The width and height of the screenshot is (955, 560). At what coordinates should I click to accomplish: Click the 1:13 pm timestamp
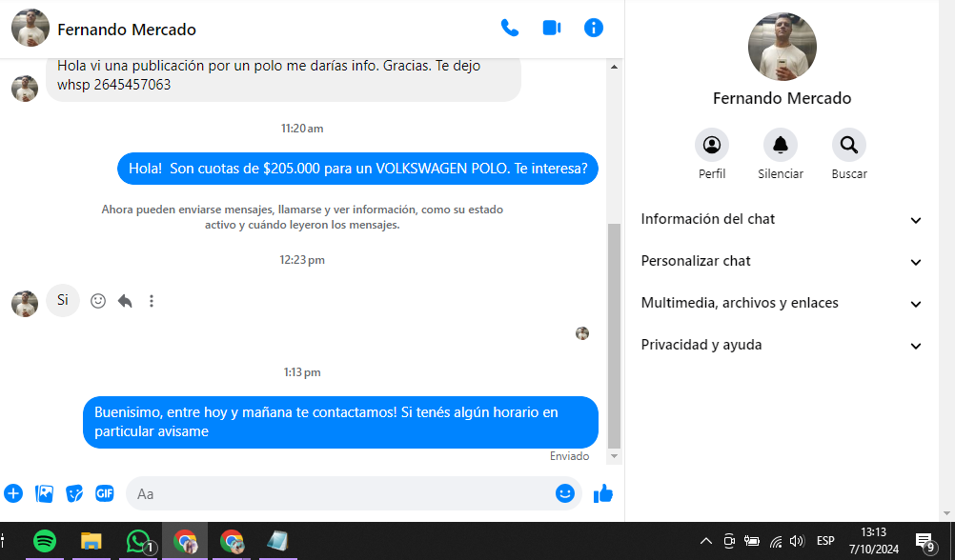(302, 372)
